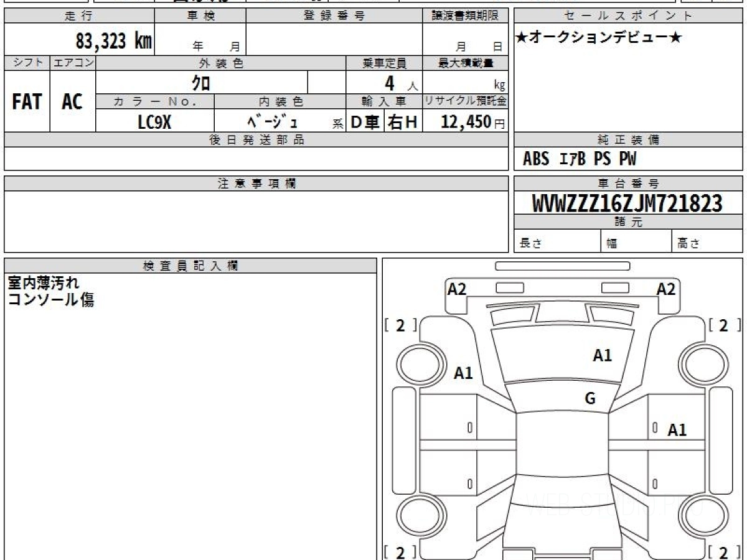Viewport: 747px width, 560px height.
Task: Select the recycle deposit 12,450円
Action: (x=473, y=122)
